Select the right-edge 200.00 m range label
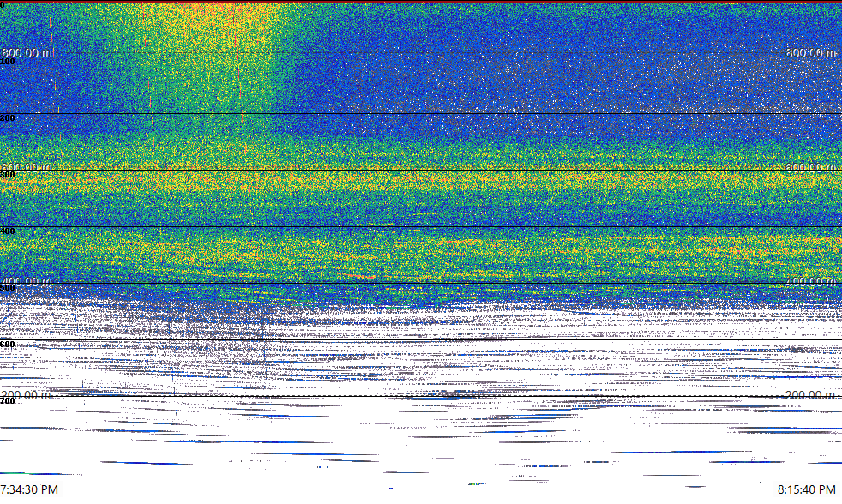The image size is (842, 504). (809, 395)
